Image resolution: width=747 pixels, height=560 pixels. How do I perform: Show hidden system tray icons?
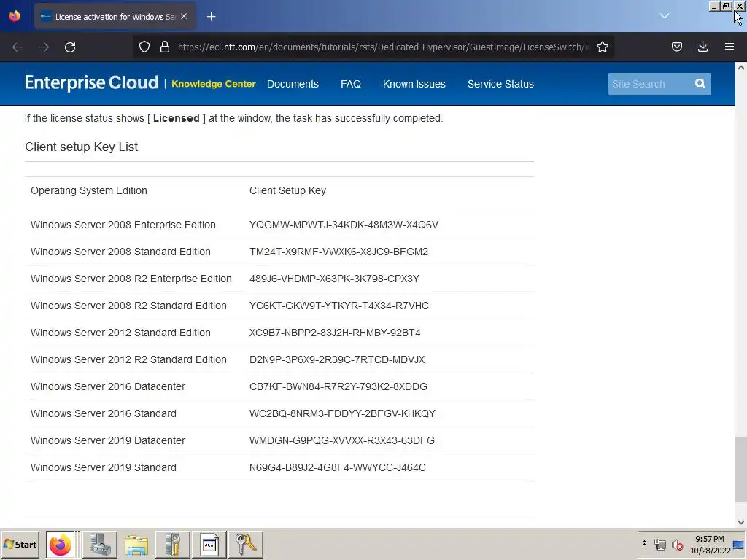(x=645, y=544)
